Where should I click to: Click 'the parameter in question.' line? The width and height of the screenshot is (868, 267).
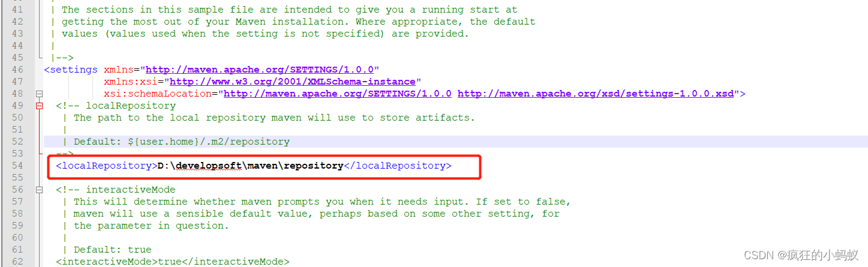point(152,226)
